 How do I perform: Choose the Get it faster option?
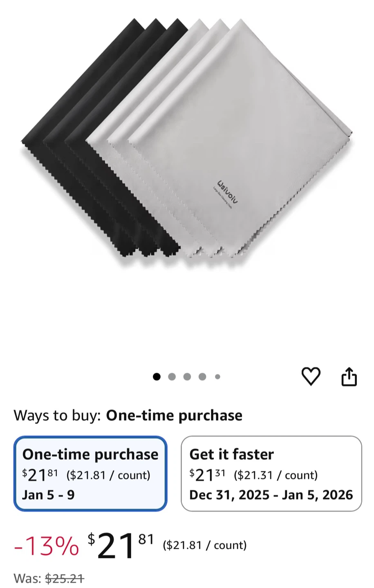click(x=271, y=474)
